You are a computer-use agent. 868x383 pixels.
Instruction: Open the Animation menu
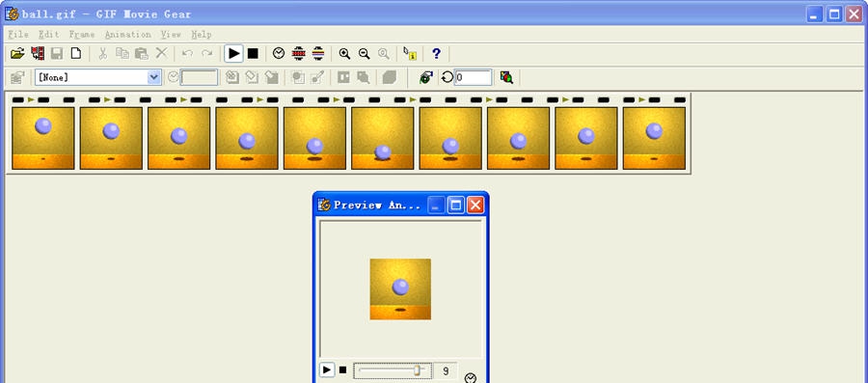[128, 35]
